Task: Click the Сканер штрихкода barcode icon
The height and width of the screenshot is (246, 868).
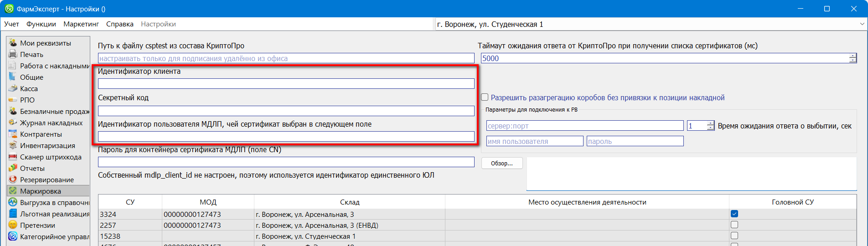Action: [13, 157]
